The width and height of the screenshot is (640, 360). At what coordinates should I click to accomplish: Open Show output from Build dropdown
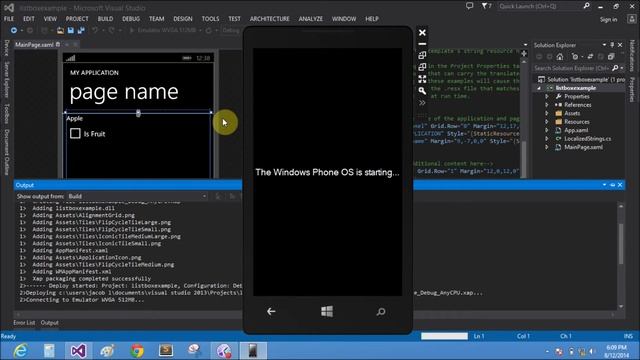(x=137, y=196)
